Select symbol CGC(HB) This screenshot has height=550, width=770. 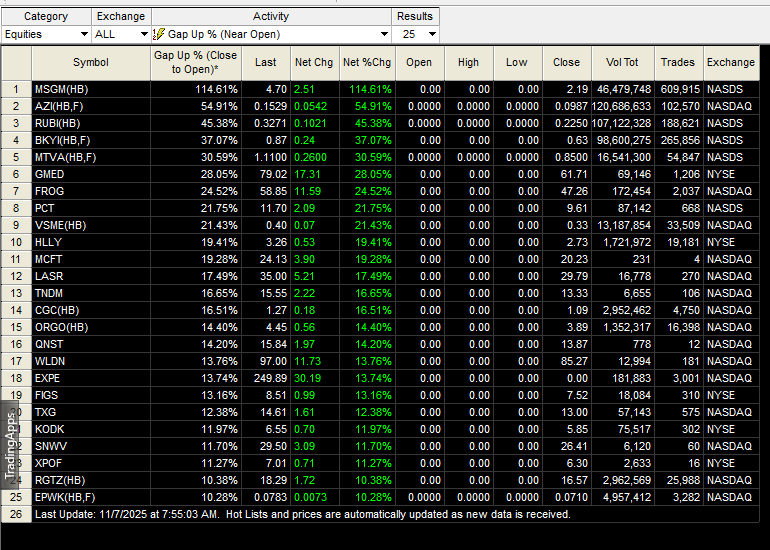(57, 310)
